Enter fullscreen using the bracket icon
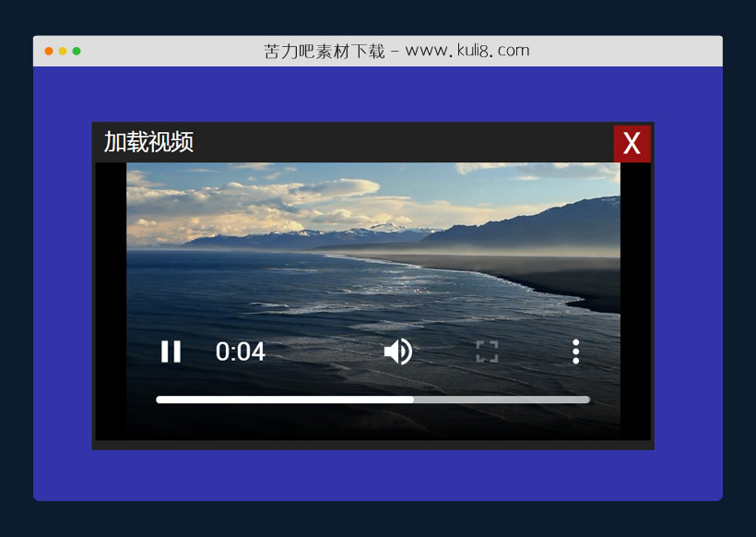756x537 pixels. tap(487, 352)
